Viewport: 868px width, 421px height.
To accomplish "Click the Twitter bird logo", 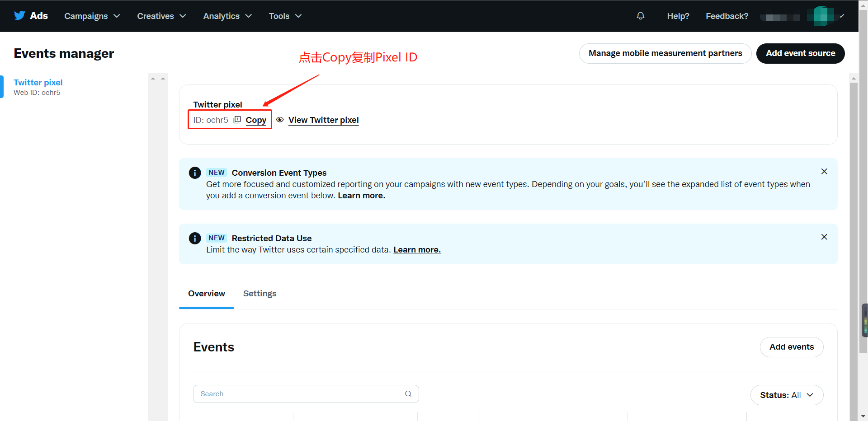I will pos(19,15).
